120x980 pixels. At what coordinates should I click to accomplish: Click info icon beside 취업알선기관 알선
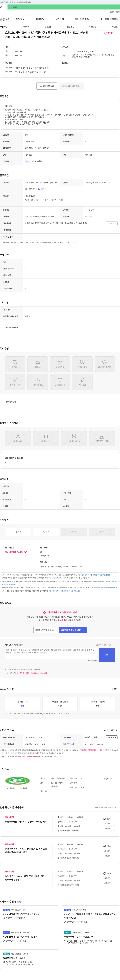pyautogui.click(x=67, y=701)
